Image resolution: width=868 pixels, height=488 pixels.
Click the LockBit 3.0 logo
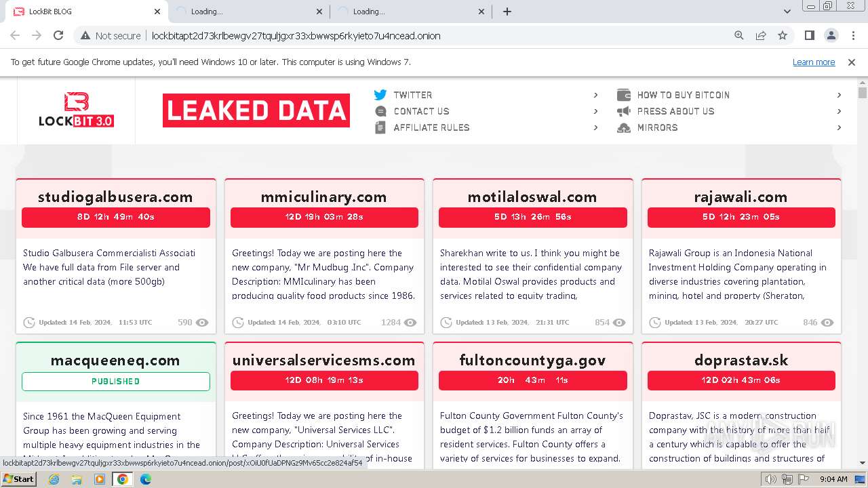76,110
